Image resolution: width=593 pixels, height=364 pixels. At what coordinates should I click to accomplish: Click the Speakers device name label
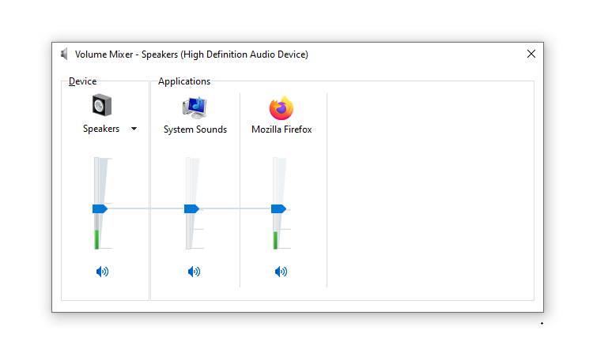101,129
